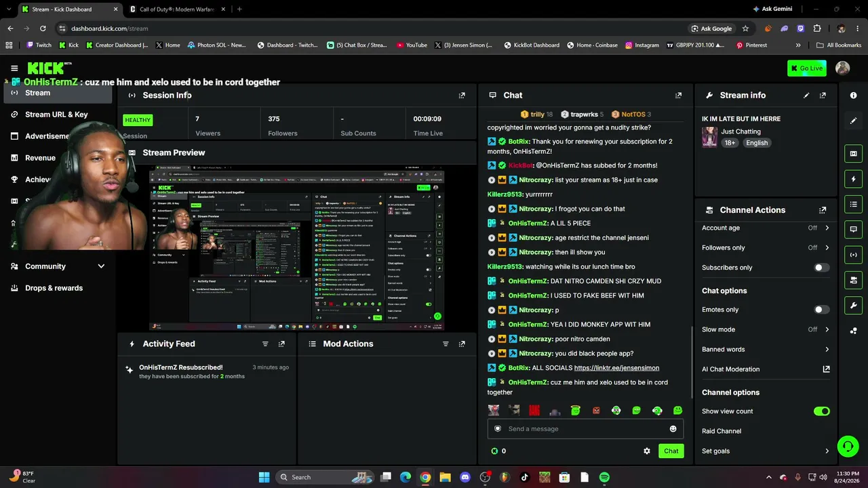Toggle Session Info widget in right rail

[853, 255]
